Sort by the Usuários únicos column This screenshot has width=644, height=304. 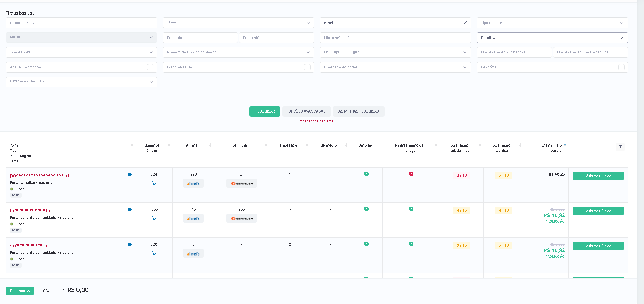(169, 145)
